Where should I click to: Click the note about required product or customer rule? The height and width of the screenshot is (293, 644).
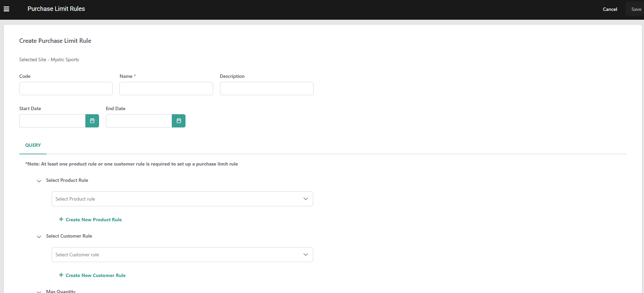[131, 164]
